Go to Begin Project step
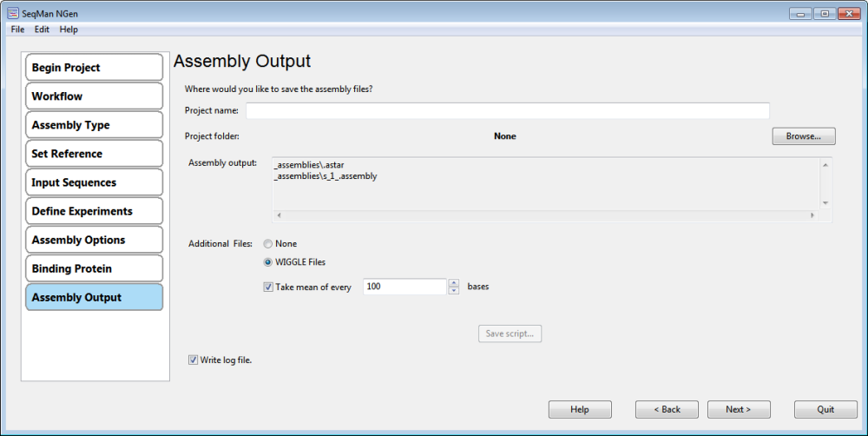The width and height of the screenshot is (868, 436). [x=94, y=68]
